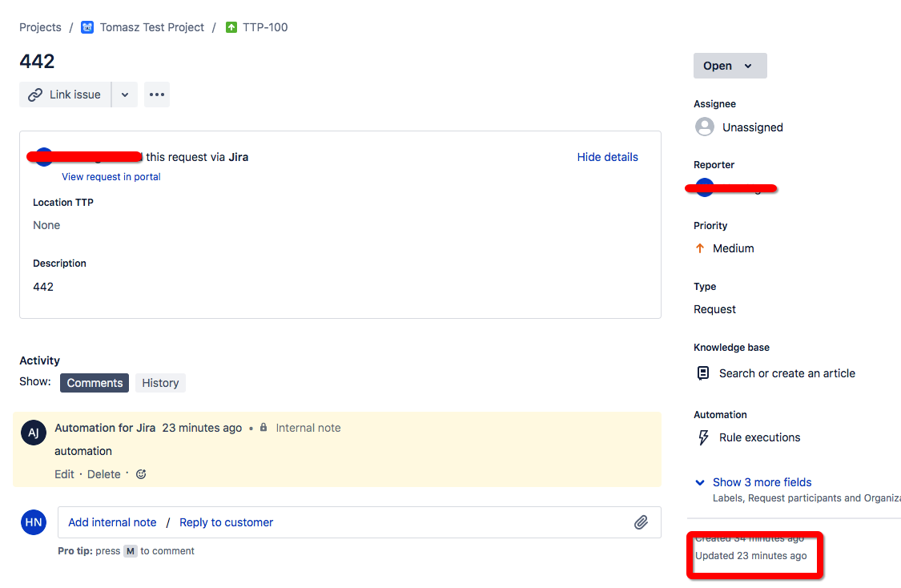
Task: Click the Location TTP value None
Action: click(x=46, y=225)
